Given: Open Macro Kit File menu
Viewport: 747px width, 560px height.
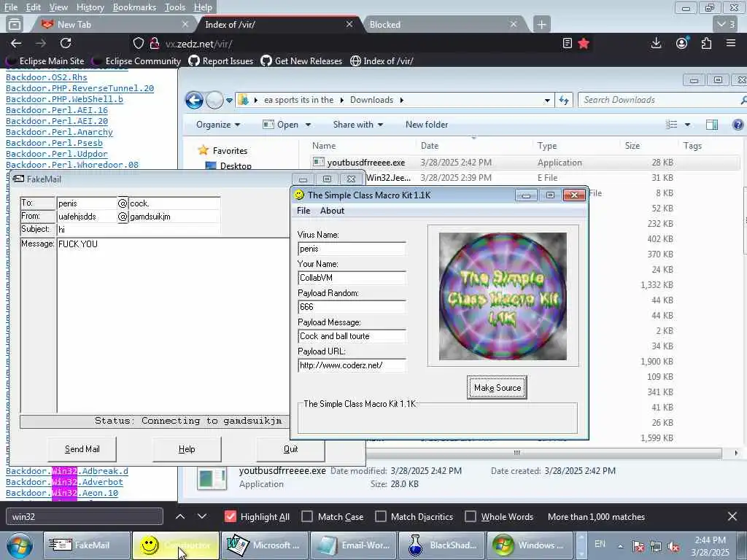Looking at the screenshot, I should point(303,211).
